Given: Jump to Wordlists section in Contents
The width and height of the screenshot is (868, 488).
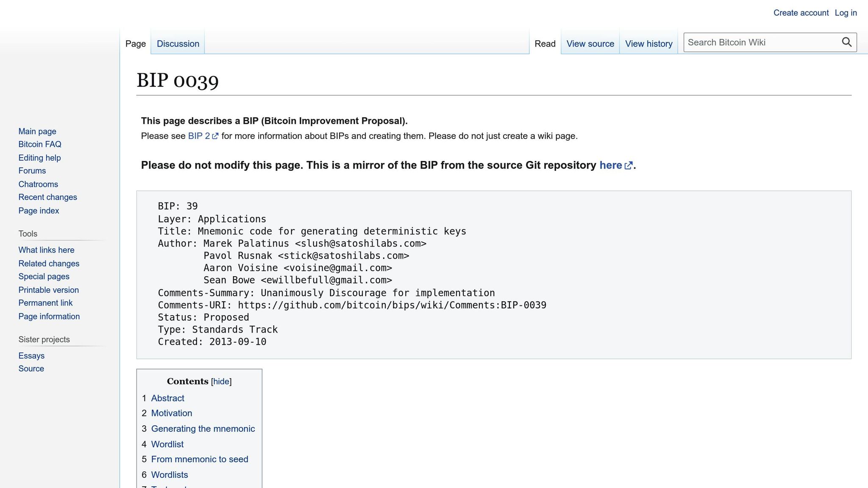Looking at the screenshot, I should (x=170, y=475).
